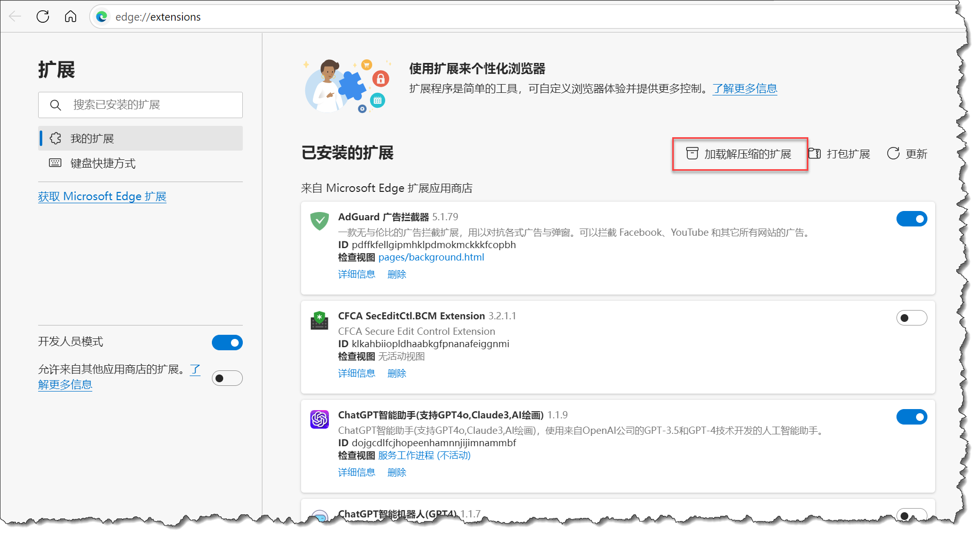Screen dimensions: 980x537
Task: Click the Edge logo in address bar
Action: coord(102,17)
